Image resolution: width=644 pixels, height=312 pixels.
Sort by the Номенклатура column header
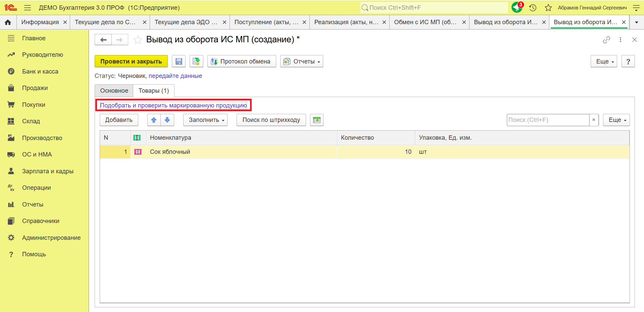coord(242,138)
